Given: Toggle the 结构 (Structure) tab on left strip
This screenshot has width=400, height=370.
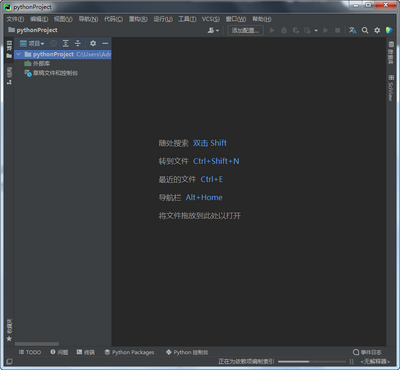Looking at the screenshot, I should (x=9, y=75).
